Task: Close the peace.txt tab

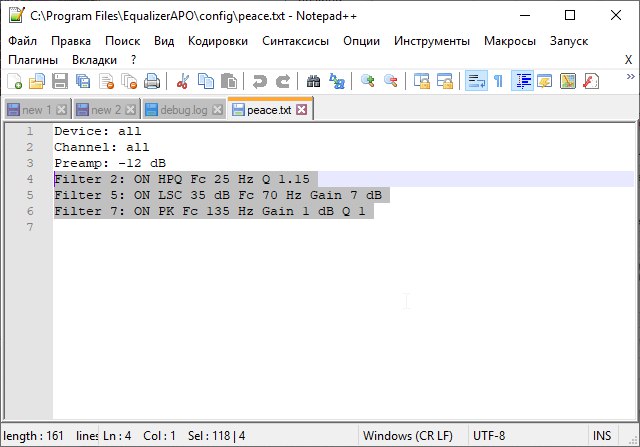Action: click(x=302, y=110)
